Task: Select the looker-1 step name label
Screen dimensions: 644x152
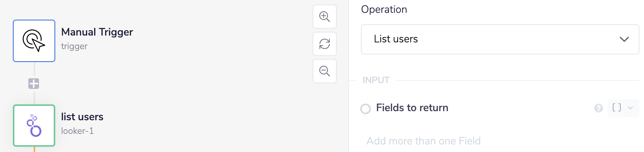Action: point(78,131)
